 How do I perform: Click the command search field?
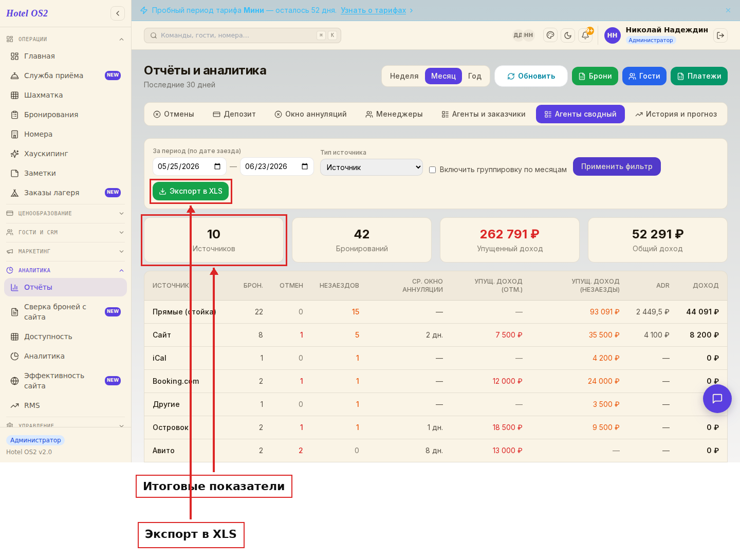243,35
